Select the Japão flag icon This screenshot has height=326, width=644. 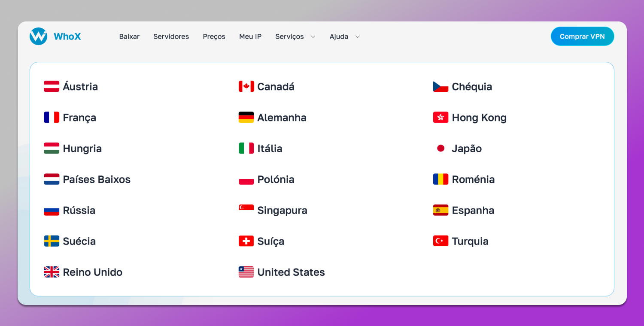click(440, 148)
